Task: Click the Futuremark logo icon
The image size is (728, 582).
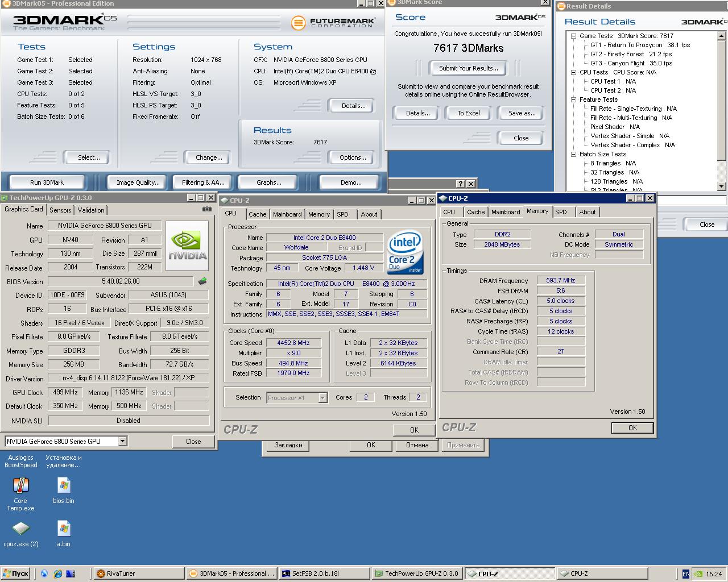Action: point(298,23)
